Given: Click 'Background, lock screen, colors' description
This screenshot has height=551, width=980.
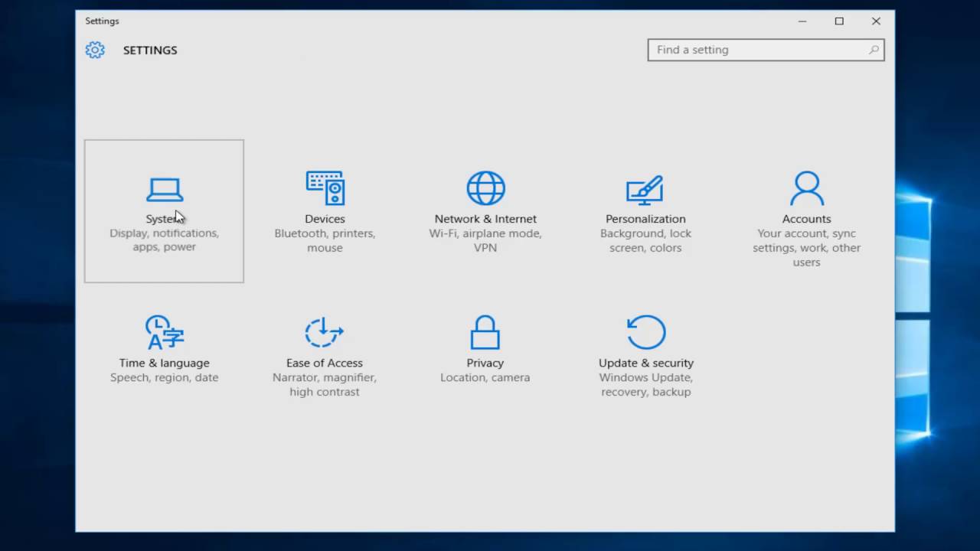Looking at the screenshot, I should 645,240.
